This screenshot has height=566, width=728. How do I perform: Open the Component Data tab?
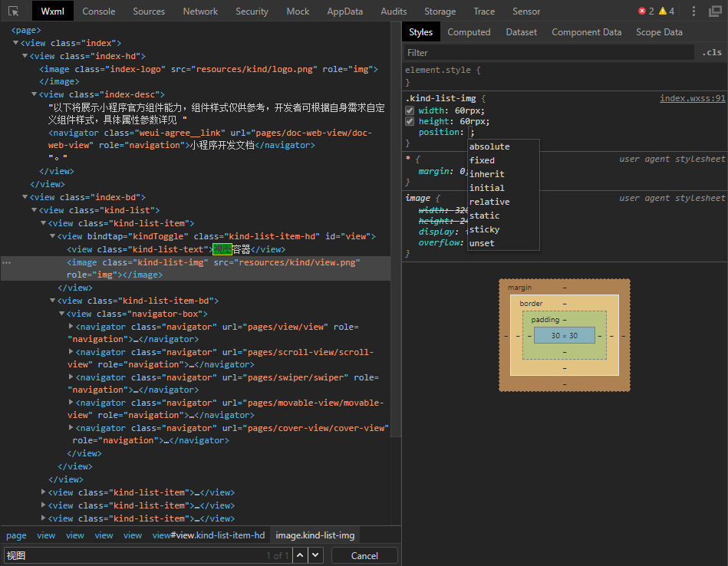tap(586, 32)
